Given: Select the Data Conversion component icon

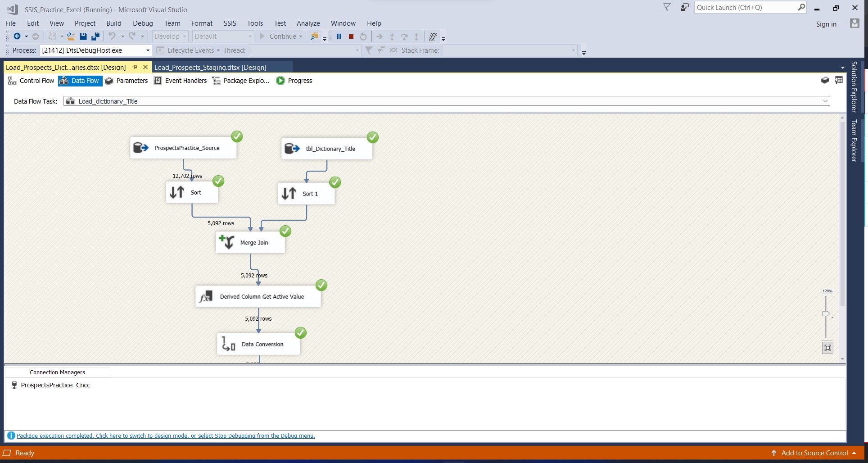Looking at the screenshot, I should (x=228, y=344).
